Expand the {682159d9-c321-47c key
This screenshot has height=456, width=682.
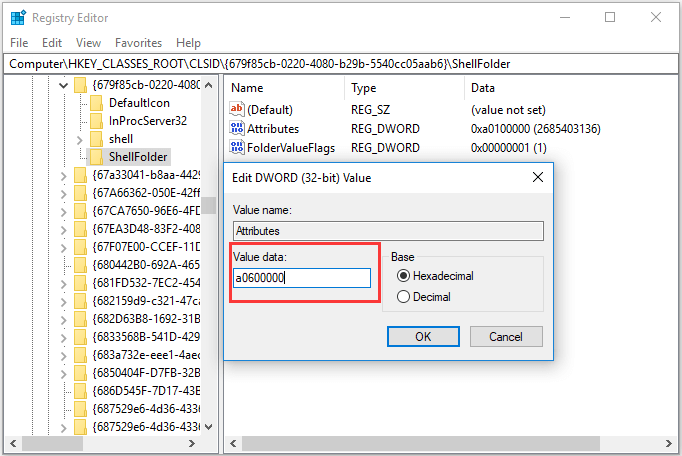click(64, 302)
